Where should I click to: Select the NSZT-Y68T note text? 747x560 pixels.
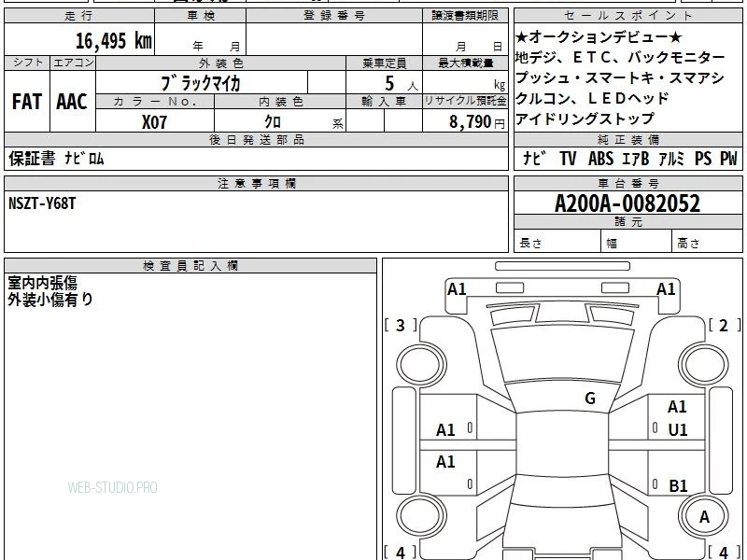(x=42, y=203)
